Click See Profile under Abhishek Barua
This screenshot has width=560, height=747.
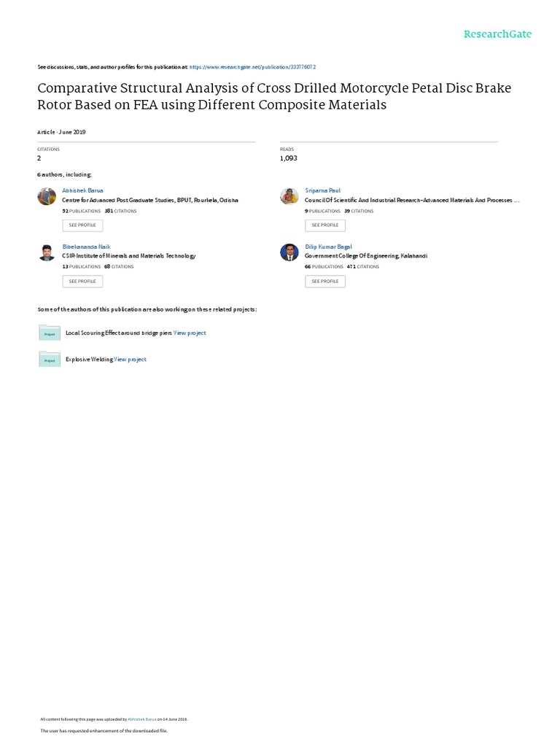pos(82,225)
